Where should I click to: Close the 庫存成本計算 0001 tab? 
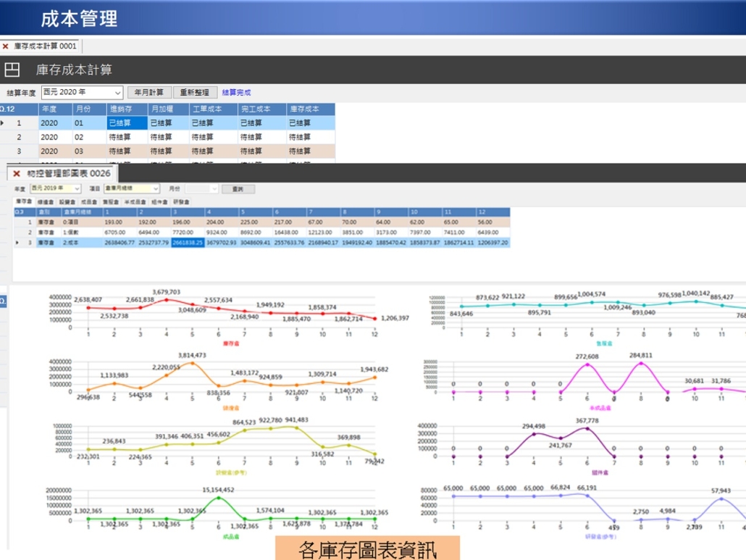click(x=5, y=46)
